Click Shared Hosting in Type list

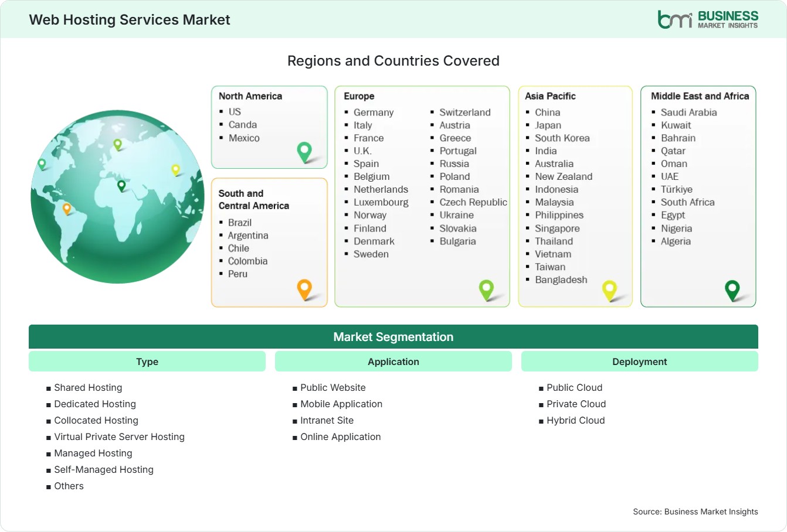click(88, 387)
